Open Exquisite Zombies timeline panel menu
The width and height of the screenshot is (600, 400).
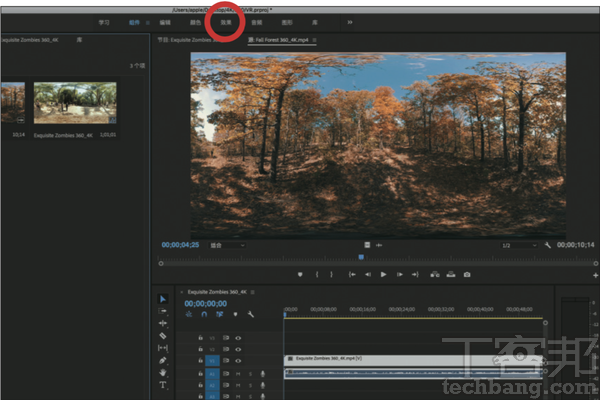click(x=253, y=292)
